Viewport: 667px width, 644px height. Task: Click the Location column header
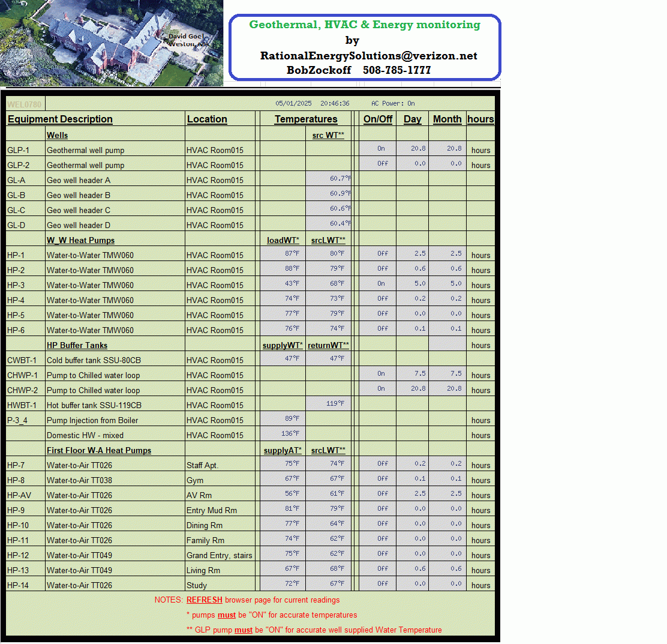coord(207,119)
